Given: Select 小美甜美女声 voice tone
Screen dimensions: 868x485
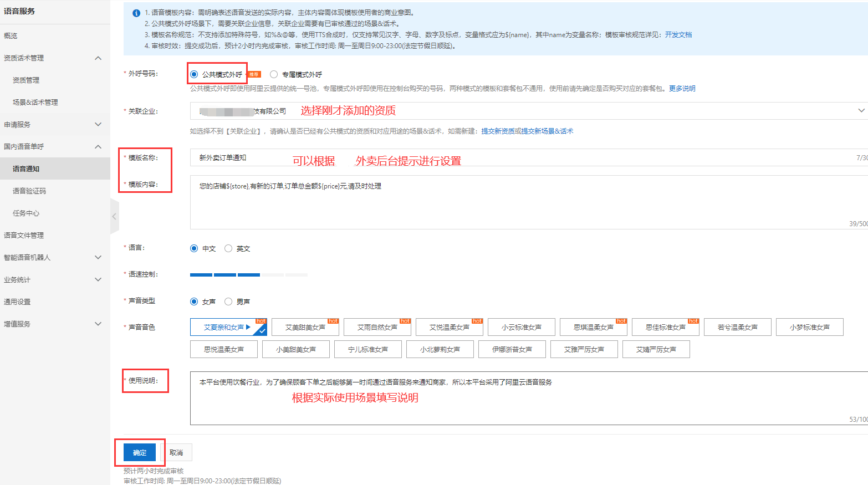Looking at the screenshot, I should coord(296,349).
